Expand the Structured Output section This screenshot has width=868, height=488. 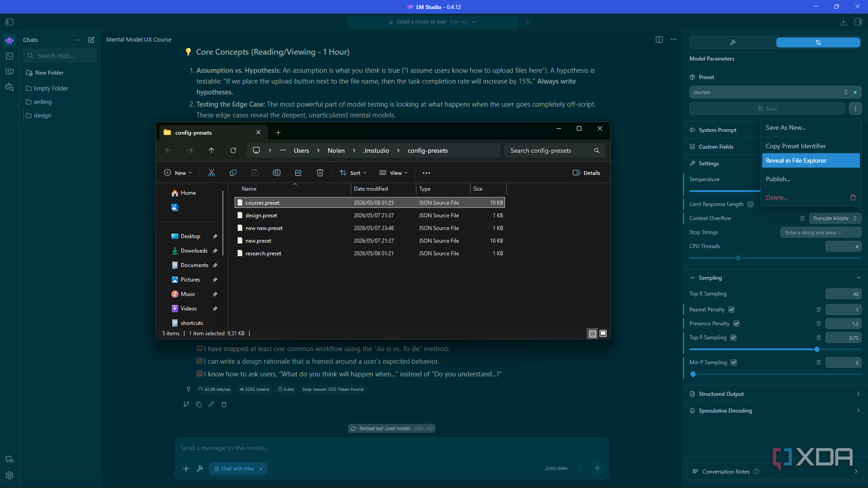click(x=775, y=394)
